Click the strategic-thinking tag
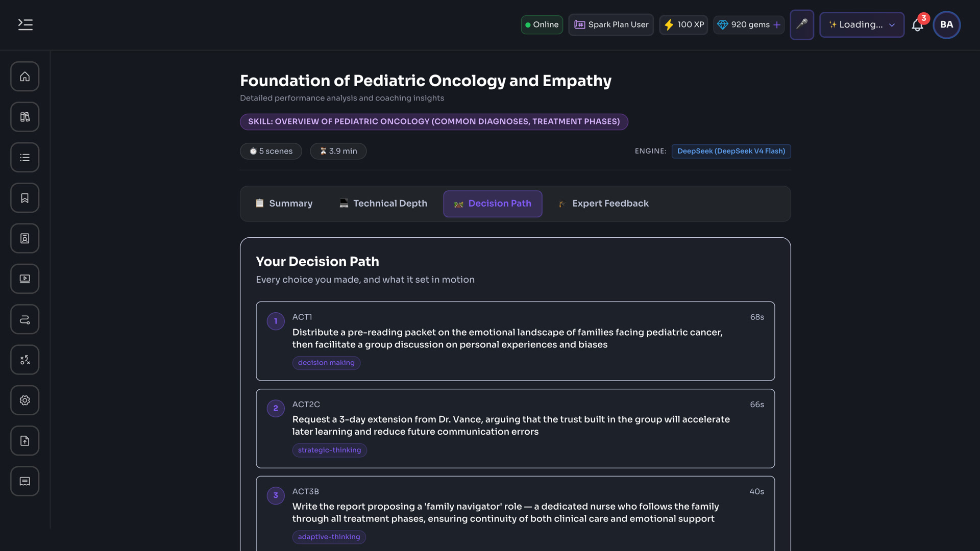Screen dimensions: 980x551 coord(329,450)
